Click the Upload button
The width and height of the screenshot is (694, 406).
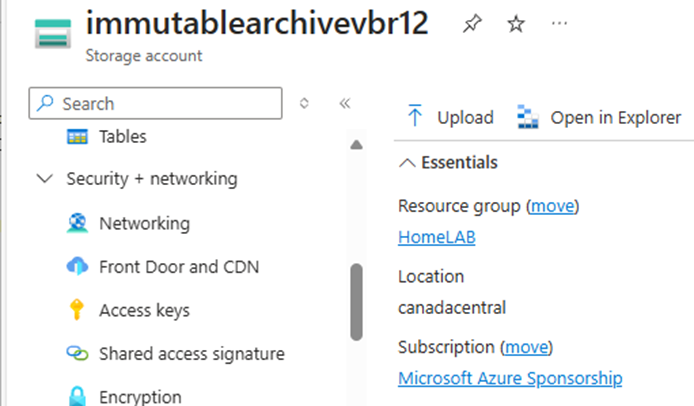(x=450, y=117)
